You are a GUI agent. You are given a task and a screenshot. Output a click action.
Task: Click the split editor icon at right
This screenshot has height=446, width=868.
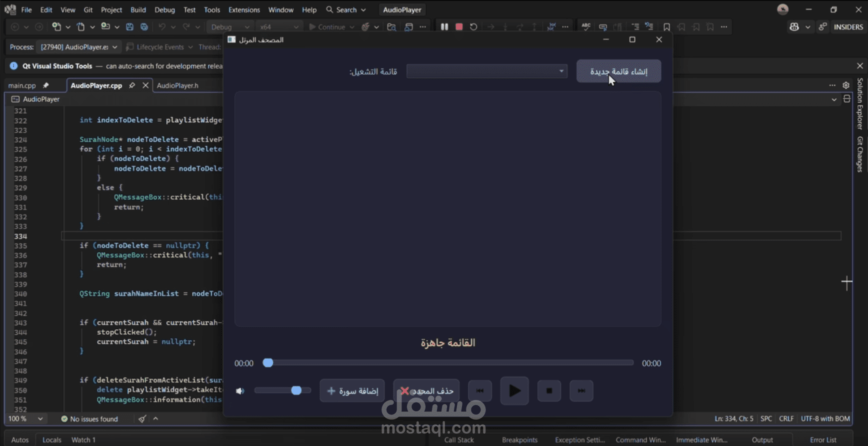coord(847,99)
